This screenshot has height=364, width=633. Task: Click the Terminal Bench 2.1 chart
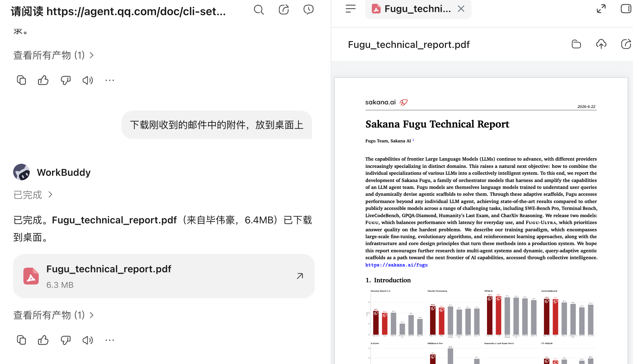pyautogui.click(x=396, y=313)
